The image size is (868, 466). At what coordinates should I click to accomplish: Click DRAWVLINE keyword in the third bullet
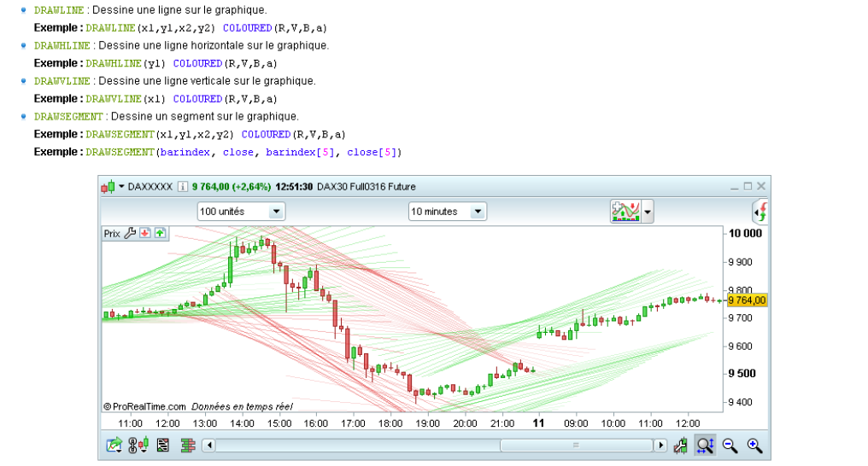(x=62, y=81)
